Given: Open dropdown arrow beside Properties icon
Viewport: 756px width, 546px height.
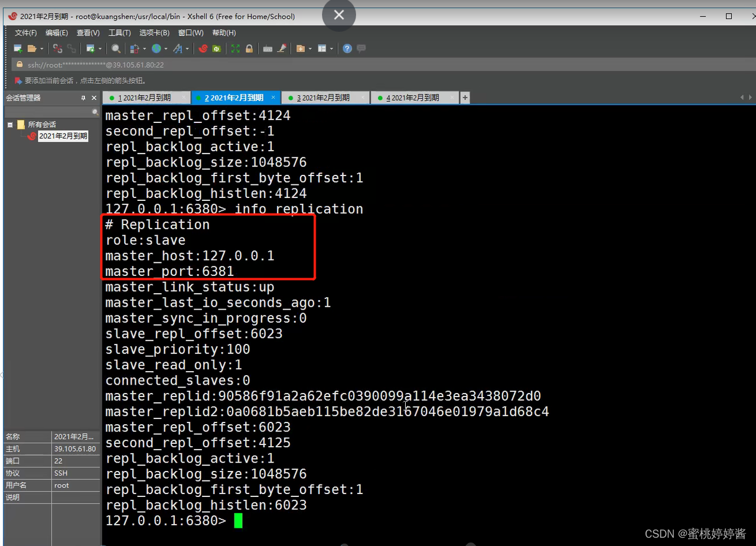Looking at the screenshot, I should 100,49.
